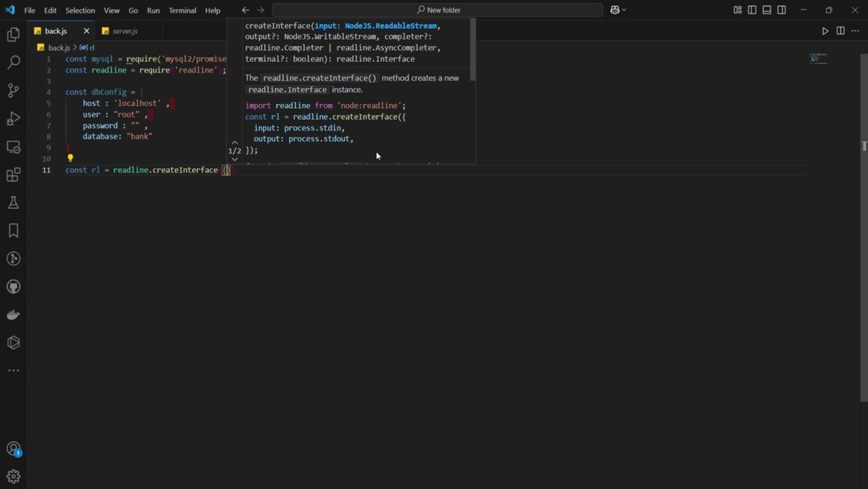868x489 pixels.
Task: Toggle the bottom Panel visibility
Action: tap(767, 10)
